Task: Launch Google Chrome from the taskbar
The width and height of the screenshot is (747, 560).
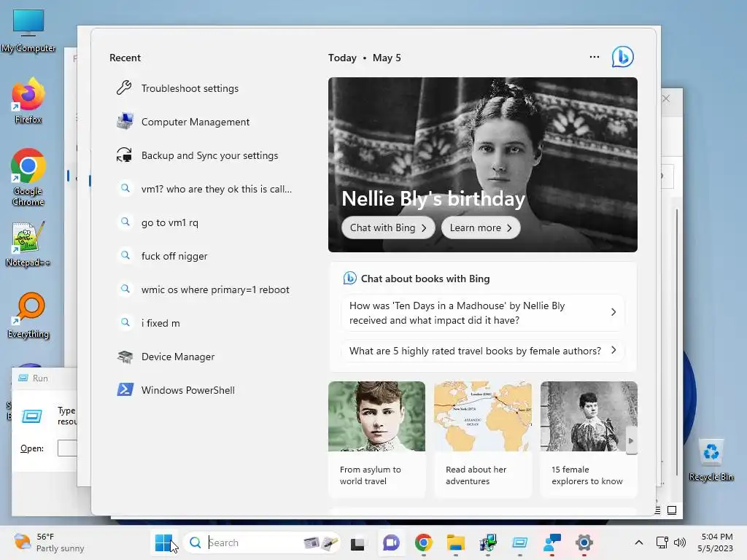Action: pos(424,542)
